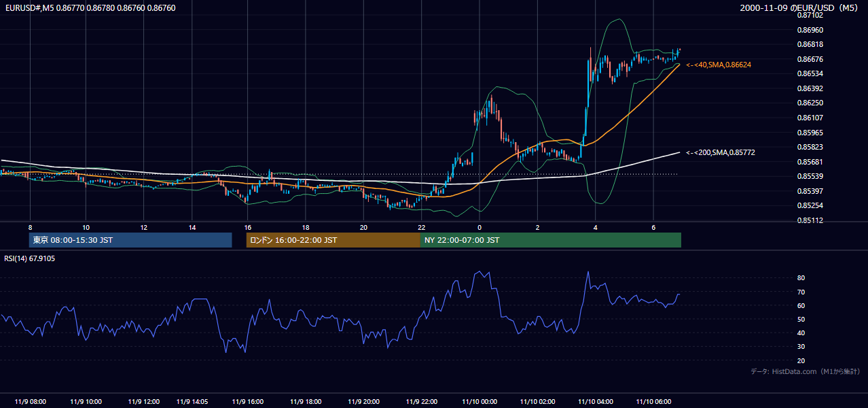This screenshot has height=408, width=868.
Task: Click hour marker 2 under the price chart
Action: click(x=537, y=227)
